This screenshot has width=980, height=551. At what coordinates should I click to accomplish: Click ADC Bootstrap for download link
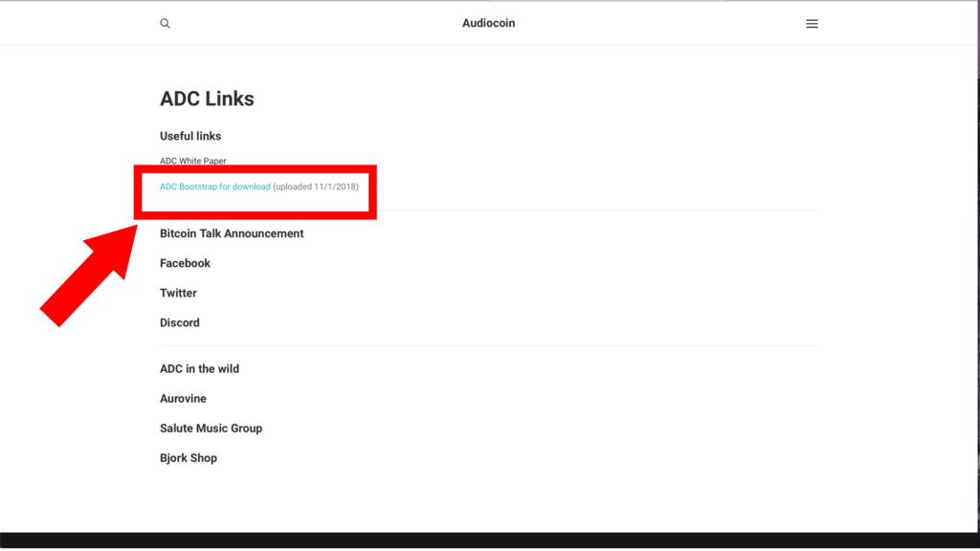point(215,187)
